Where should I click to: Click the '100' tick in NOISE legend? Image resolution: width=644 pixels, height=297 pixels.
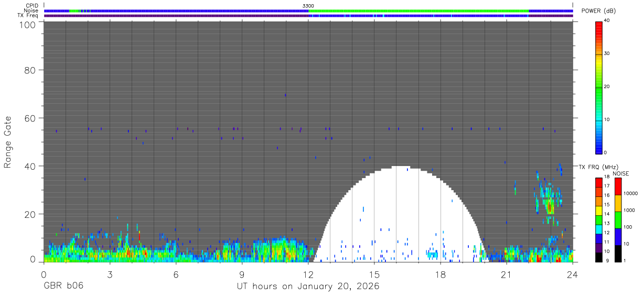[x=628, y=227]
